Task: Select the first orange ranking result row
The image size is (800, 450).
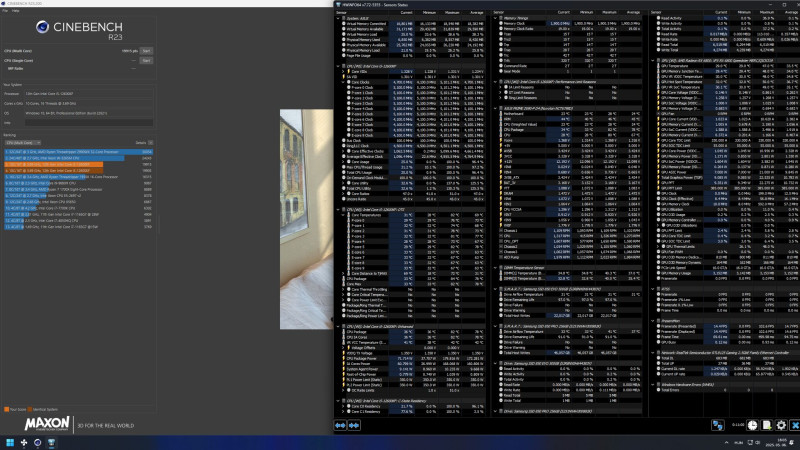Action: [79, 164]
